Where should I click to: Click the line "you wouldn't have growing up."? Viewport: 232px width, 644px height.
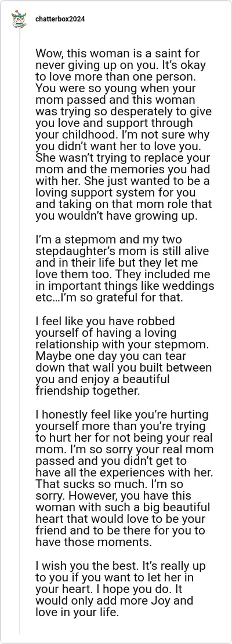point(116,216)
